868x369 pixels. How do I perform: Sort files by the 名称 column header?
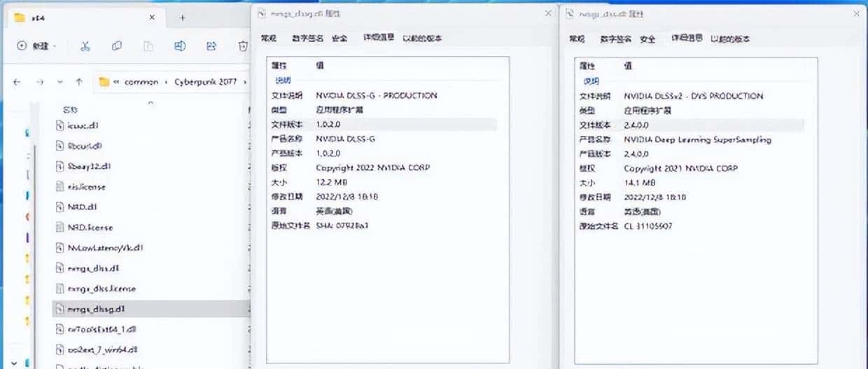pos(71,110)
